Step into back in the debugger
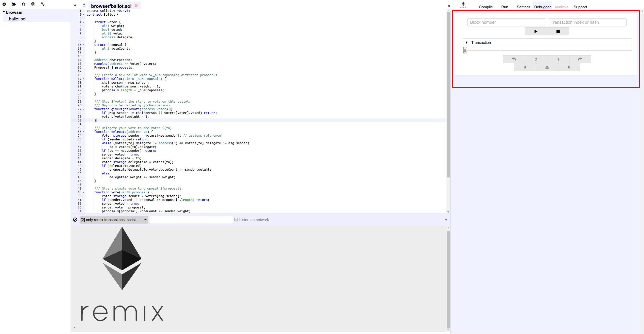This screenshot has height=334, width=644. pyautogui.click(x=536, y=59)
